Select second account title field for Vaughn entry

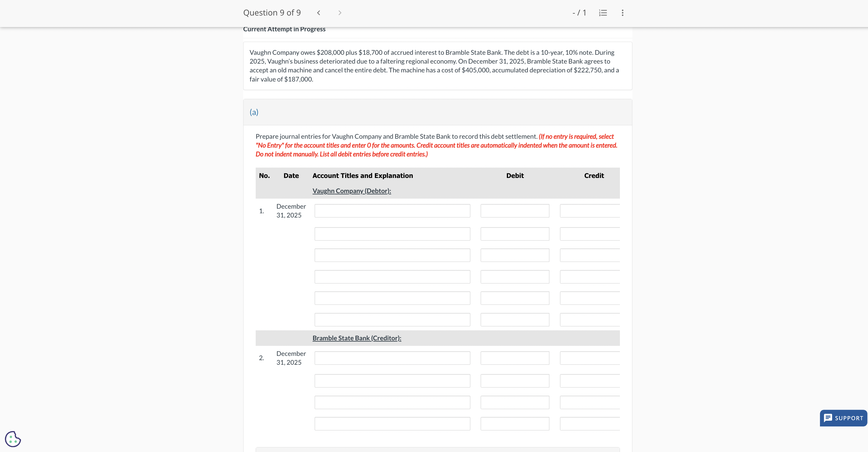[392, 234]
